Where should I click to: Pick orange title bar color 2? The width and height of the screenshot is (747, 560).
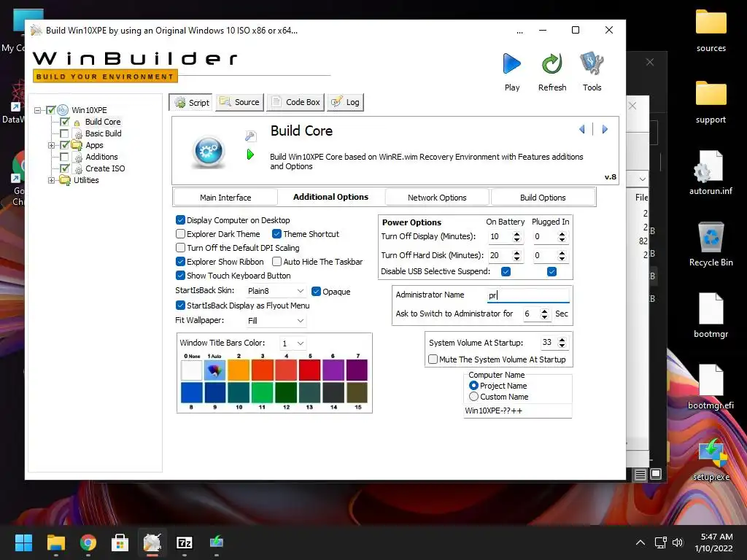239,370
